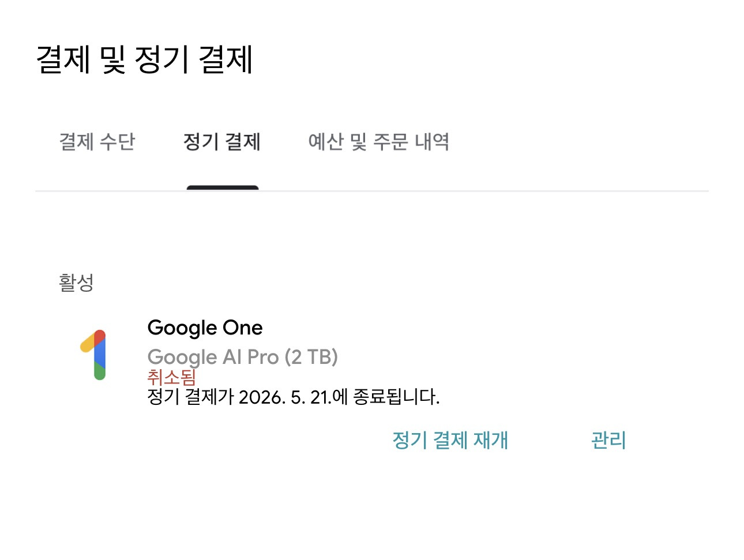The image size is (744, 560).
Task: Click the green base of the Google One logo
Action: 99,373
